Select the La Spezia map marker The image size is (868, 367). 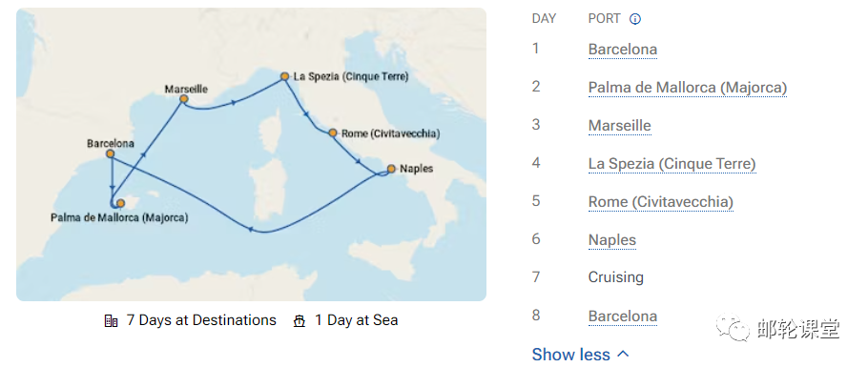click(284, 76)
